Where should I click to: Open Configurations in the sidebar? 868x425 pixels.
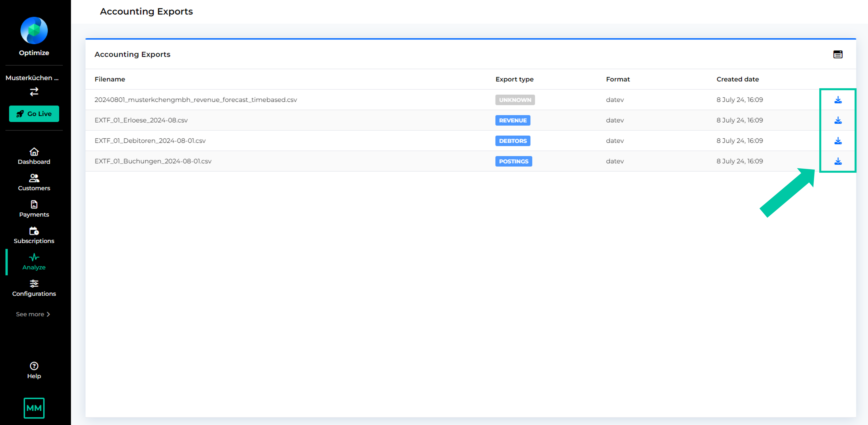pos(34,288)
